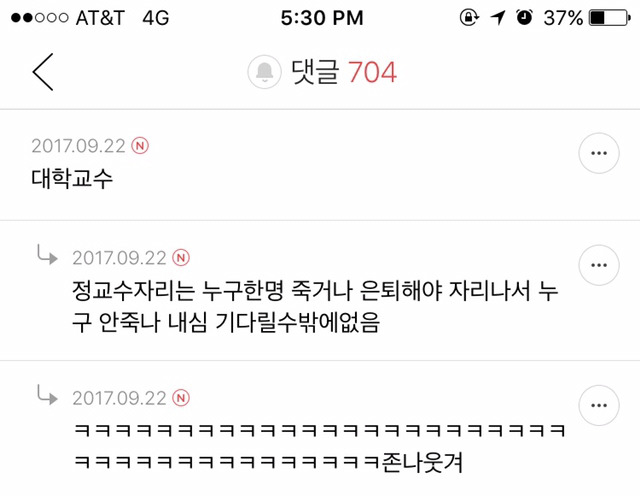Viewport: 640px width, 496px height.
Task: Open more options for 대학교수 comment
Action: pos(599,153)
